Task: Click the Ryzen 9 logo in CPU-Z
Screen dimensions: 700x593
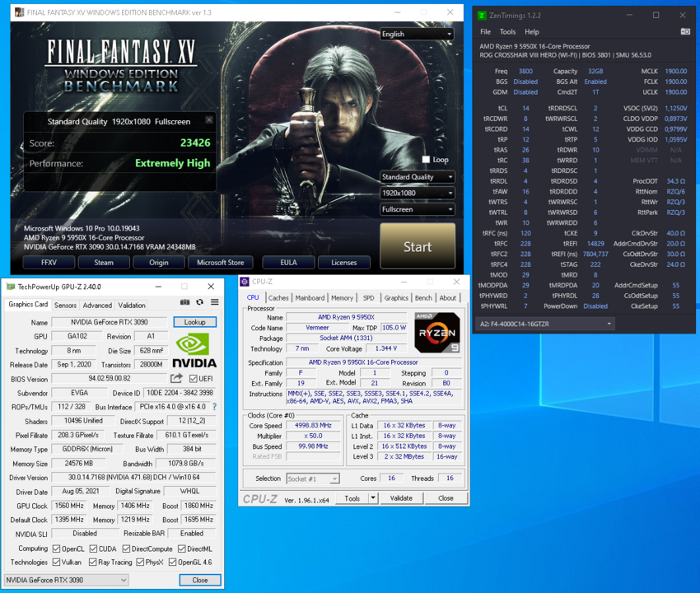Action: [436, 332]
